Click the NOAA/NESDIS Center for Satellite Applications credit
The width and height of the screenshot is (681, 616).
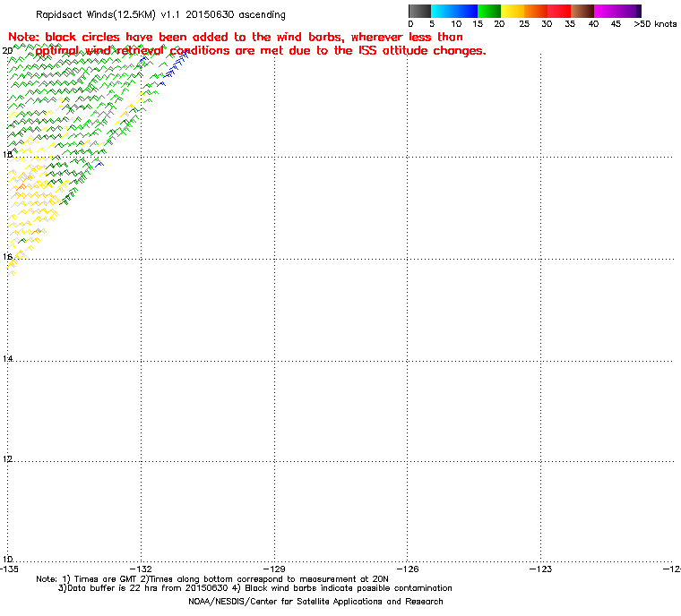coord(315,602)
